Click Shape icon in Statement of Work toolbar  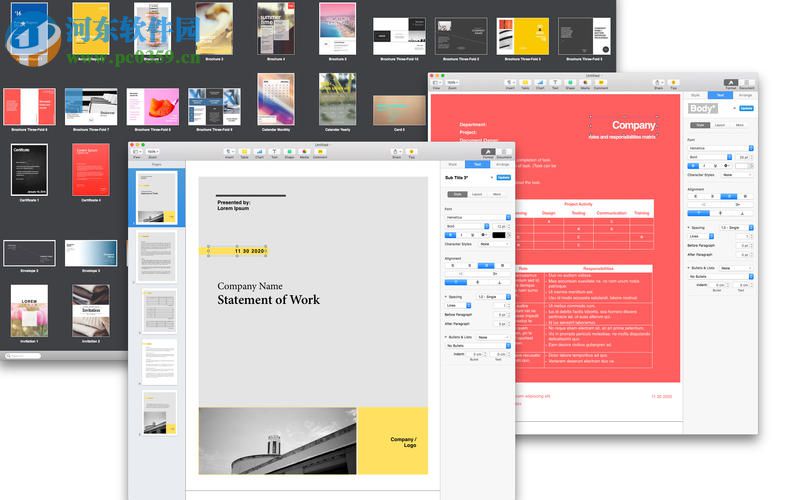(x=289, y=152)
